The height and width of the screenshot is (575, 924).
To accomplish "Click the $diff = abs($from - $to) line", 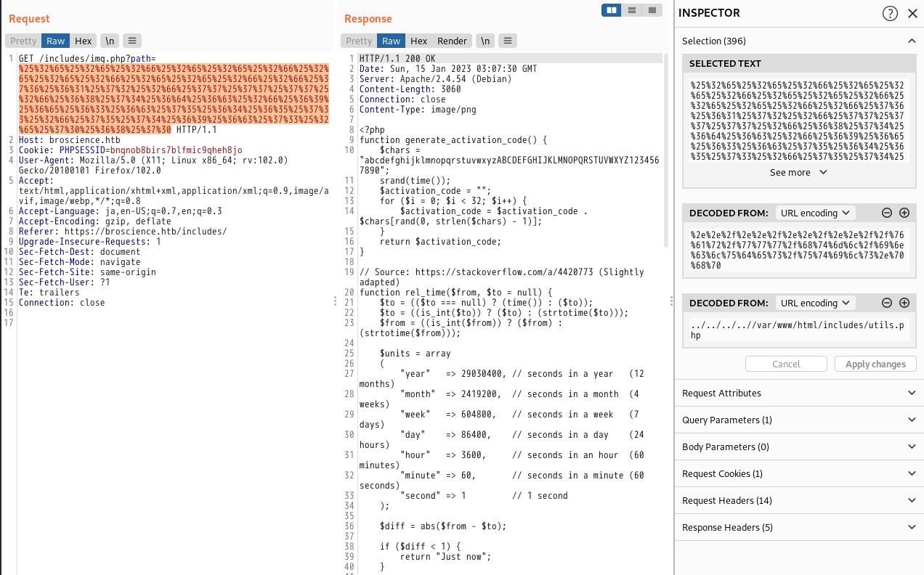I will coord(442,526).
